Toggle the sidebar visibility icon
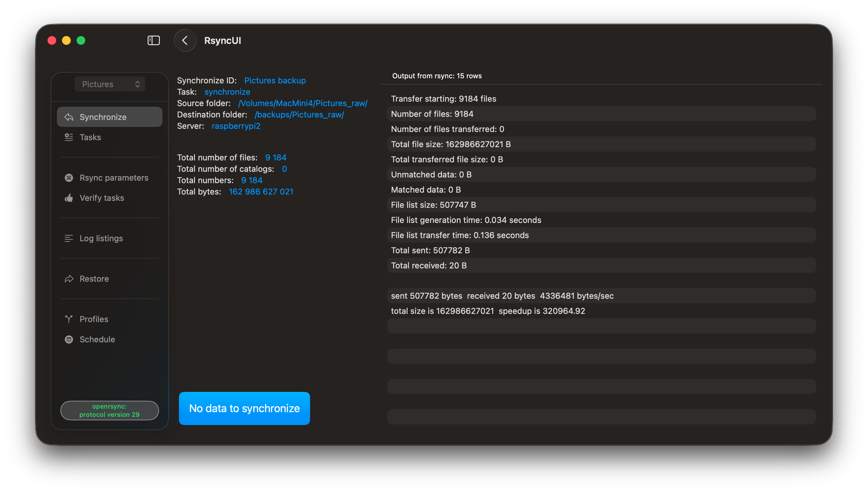Image resolution: width=868 pixels, height=492 pixels. pyautogui.click(x=154, y=40)
